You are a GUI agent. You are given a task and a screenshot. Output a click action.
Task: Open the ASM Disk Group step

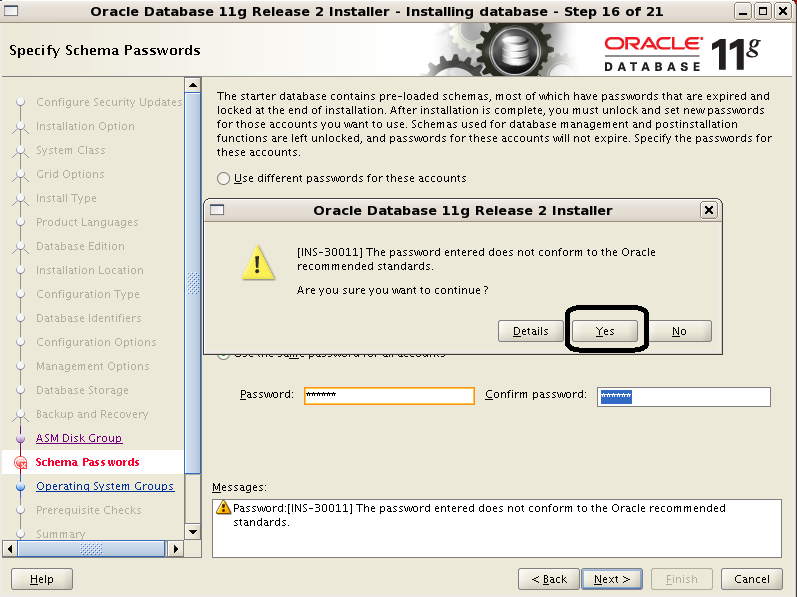[79, 438]
